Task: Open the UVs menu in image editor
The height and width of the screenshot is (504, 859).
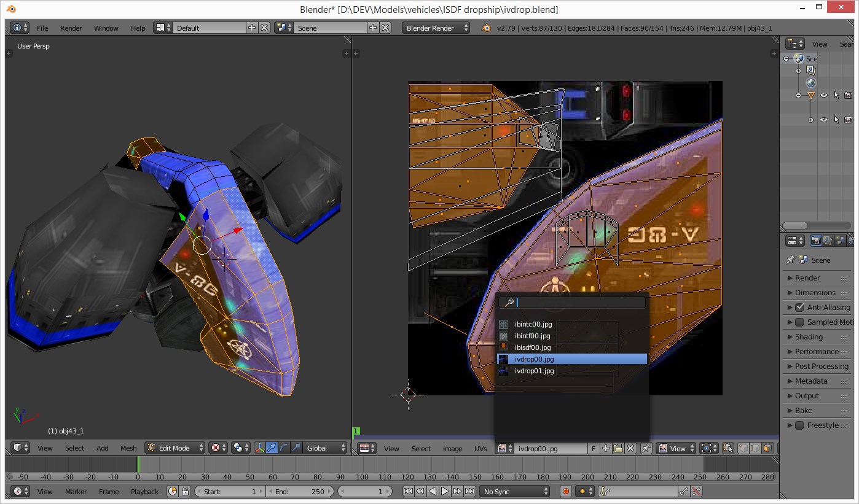Action: pos(480,449)
